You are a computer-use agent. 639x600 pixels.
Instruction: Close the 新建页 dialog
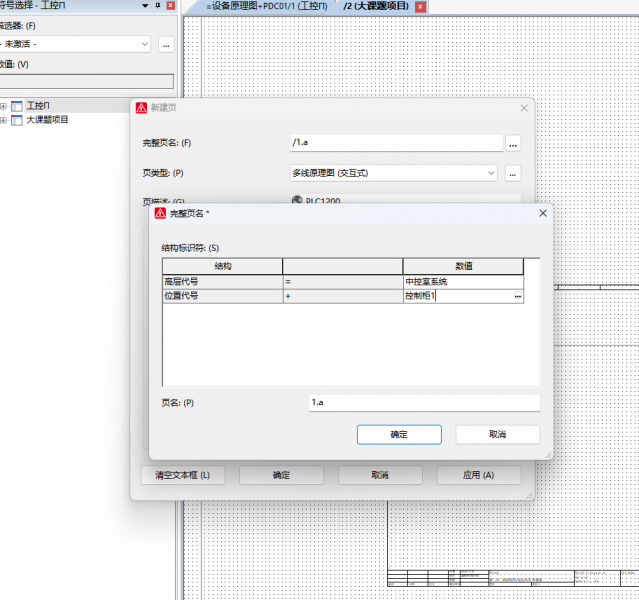[524, 108]
